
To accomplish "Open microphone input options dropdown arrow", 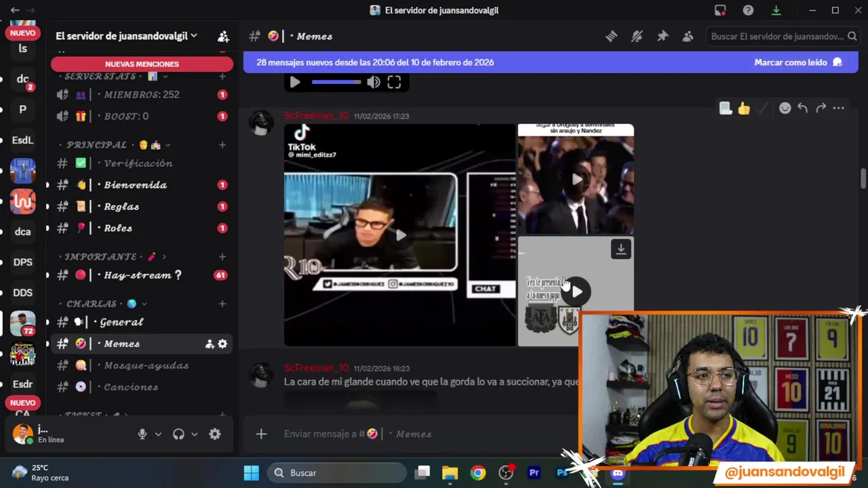I will coord(159,434).
